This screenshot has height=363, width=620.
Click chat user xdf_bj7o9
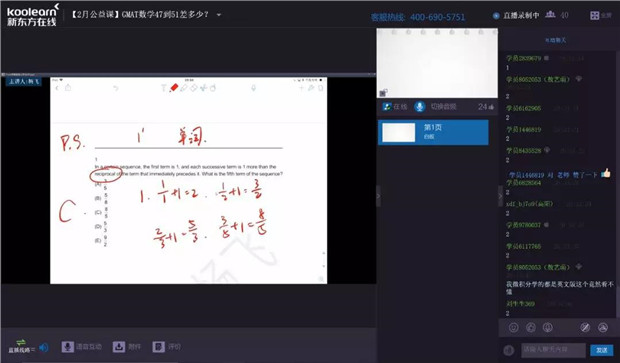pos(530,204)
